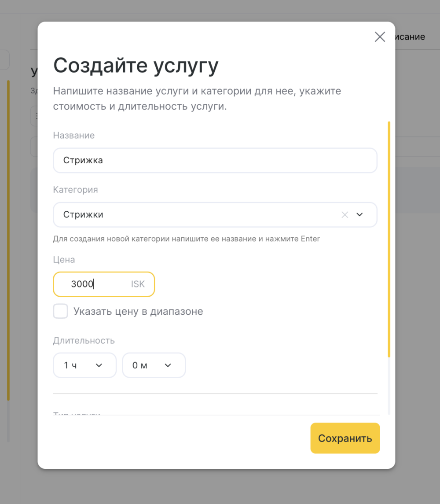Click the Создайте услугу heading
Screen dimensions: 440x504
(136, 66)
